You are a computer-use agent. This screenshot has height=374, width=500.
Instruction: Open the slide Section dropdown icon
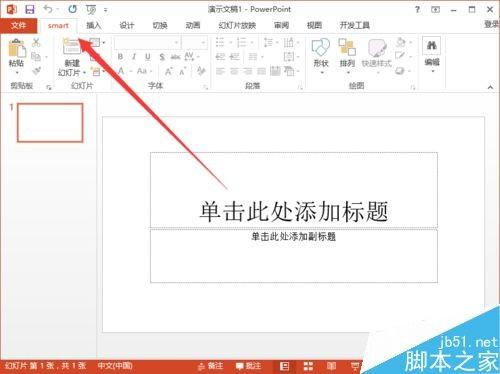(97, 71)
